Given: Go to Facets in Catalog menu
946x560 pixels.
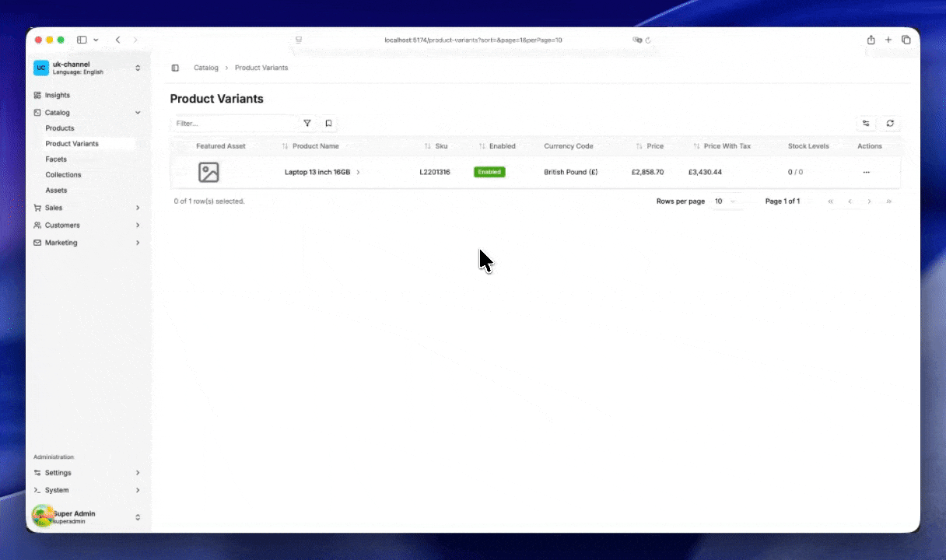Looking at the screenshot, I should tap(56, 159).
